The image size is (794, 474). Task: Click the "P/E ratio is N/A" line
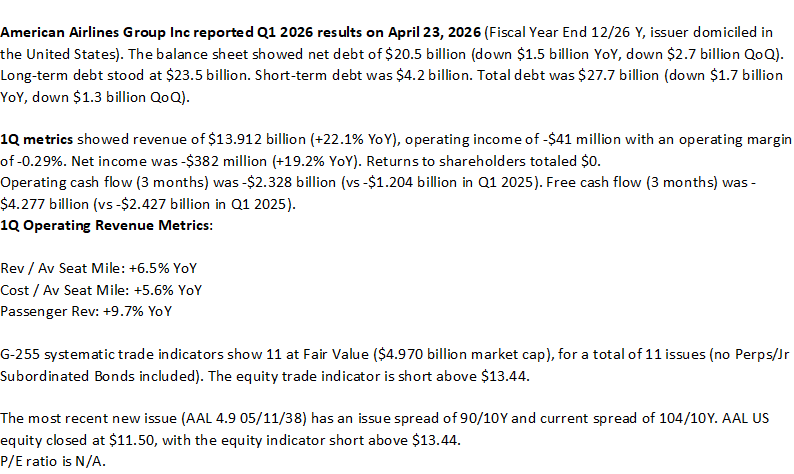pos(51,461)
